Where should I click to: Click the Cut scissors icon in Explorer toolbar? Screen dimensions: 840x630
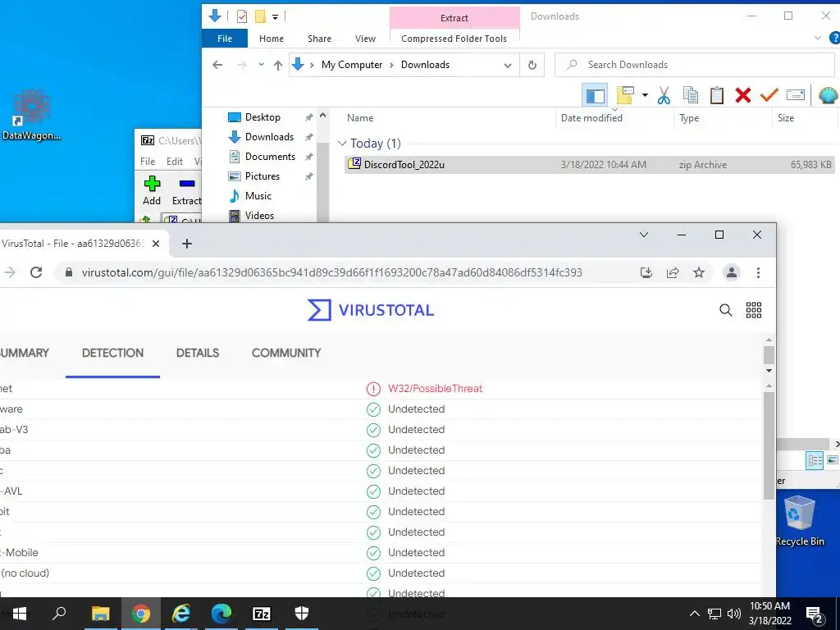point(664,95)
